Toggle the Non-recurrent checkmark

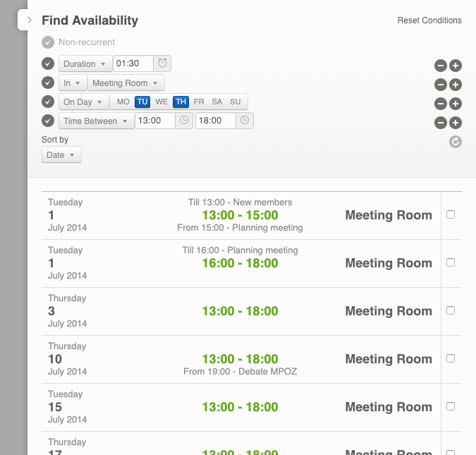tap(48, 42)
